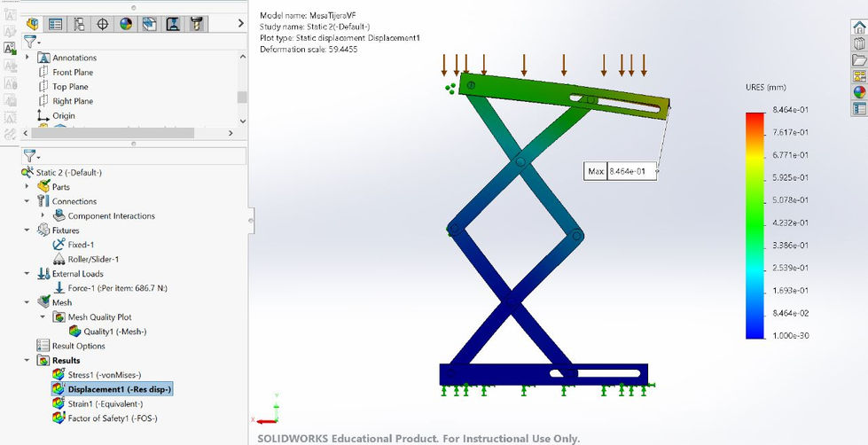Select the Connections icon

pyautogui.click(x=43, y=201)
